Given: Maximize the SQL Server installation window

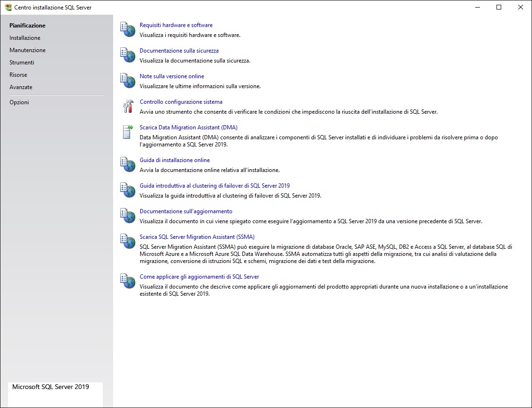Looking at the screenshot, I should (499, 7).
